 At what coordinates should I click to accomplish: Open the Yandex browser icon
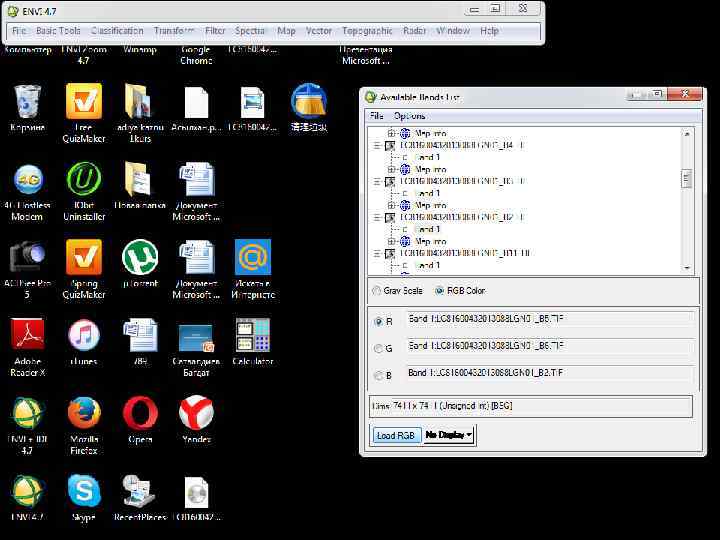click(196, 412)
